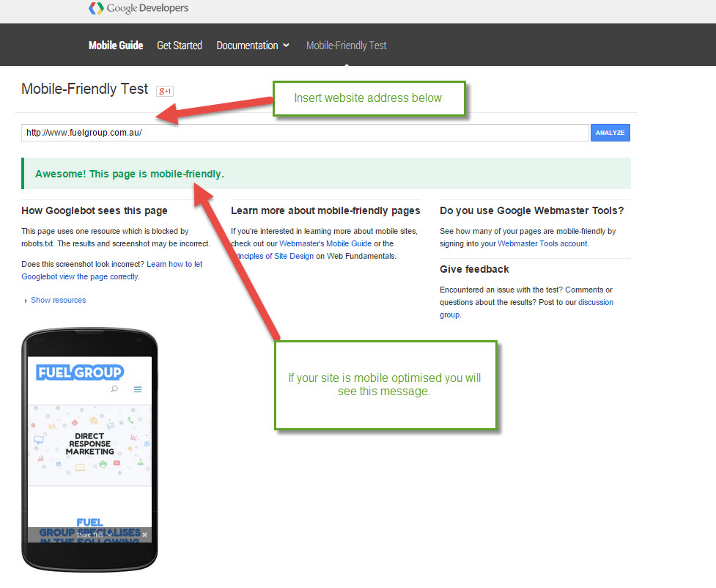The image size is (716, 588).
Task: Click the 'Do you use Google Webmaster Tools?' heading
Action: 531,210
